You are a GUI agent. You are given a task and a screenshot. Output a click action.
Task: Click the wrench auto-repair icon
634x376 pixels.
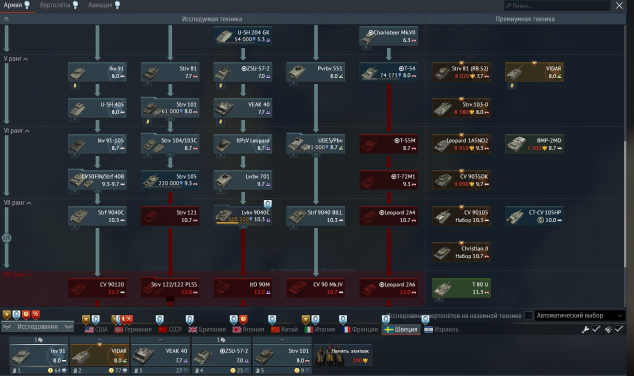pyautogui.click(x=585, y=330)
